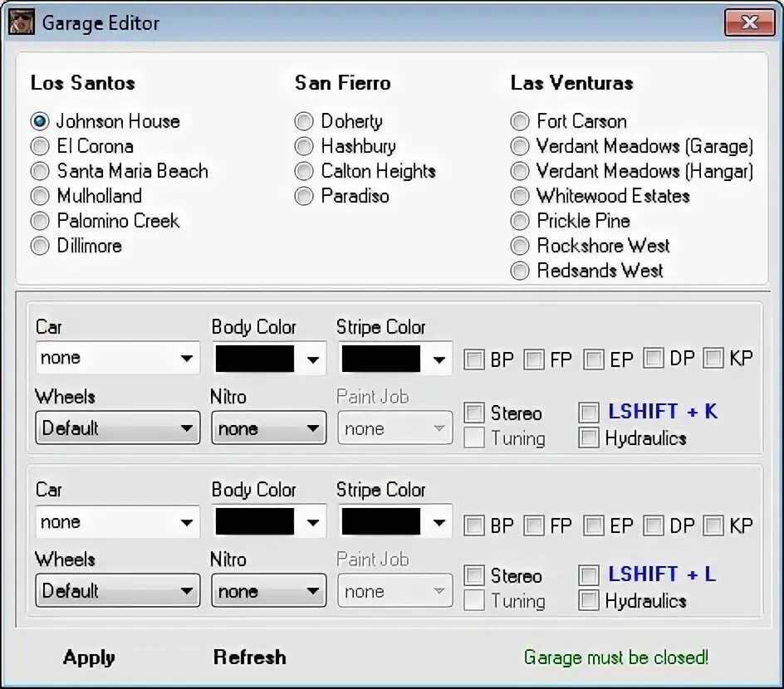Click the Los Santos heading

pos(82,83)
